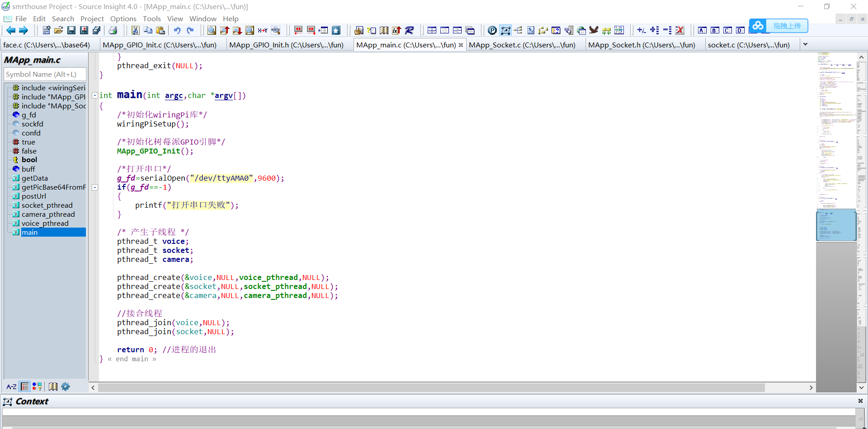Image resolution: width=868 pixels, height=429 pixels.
Task: Toggle the Context window toolbar button
Action: [505, 30]
